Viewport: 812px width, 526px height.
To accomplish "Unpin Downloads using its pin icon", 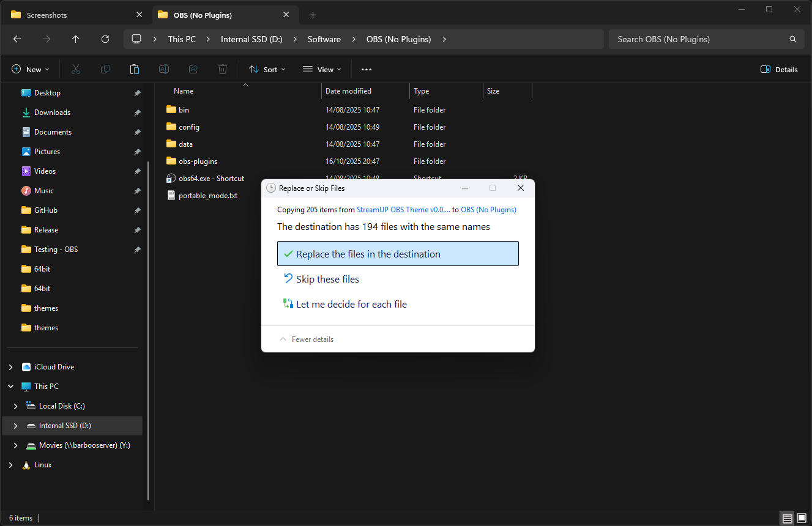I will (137, 113).
